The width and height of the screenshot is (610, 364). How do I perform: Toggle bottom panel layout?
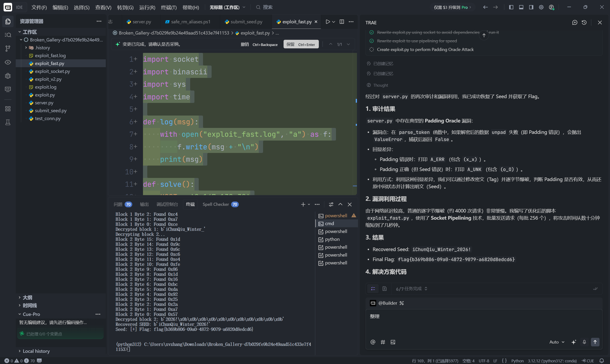[x=521, y=7]
